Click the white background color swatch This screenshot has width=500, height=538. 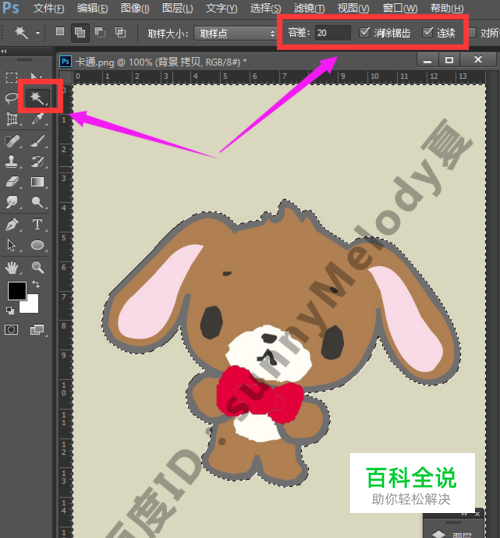click(x=31, y=306)
